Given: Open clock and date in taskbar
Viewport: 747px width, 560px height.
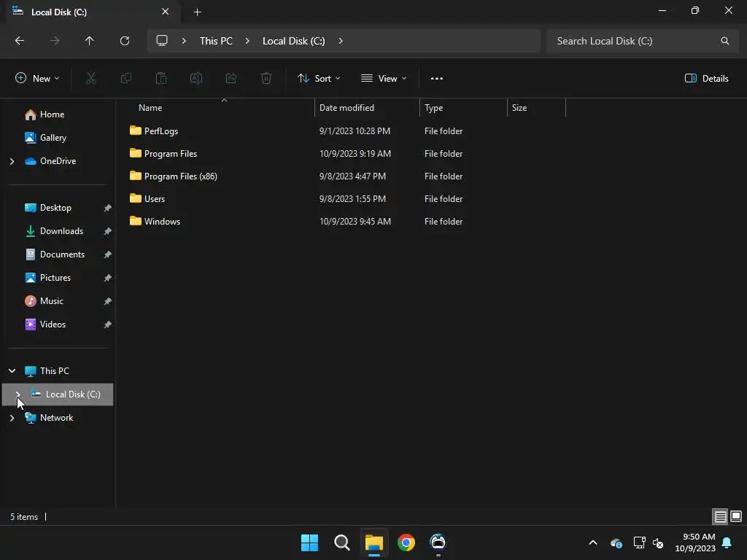Looking at the screenshot, I should 695,542.
